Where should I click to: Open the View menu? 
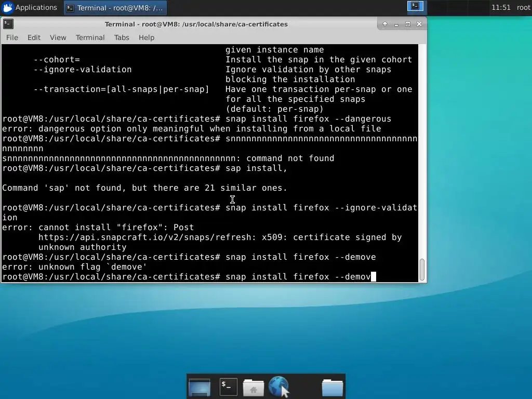point(58,37)
